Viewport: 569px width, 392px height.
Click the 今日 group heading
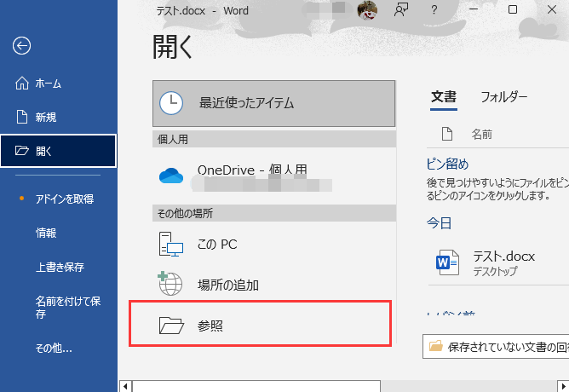coord(439,223)
